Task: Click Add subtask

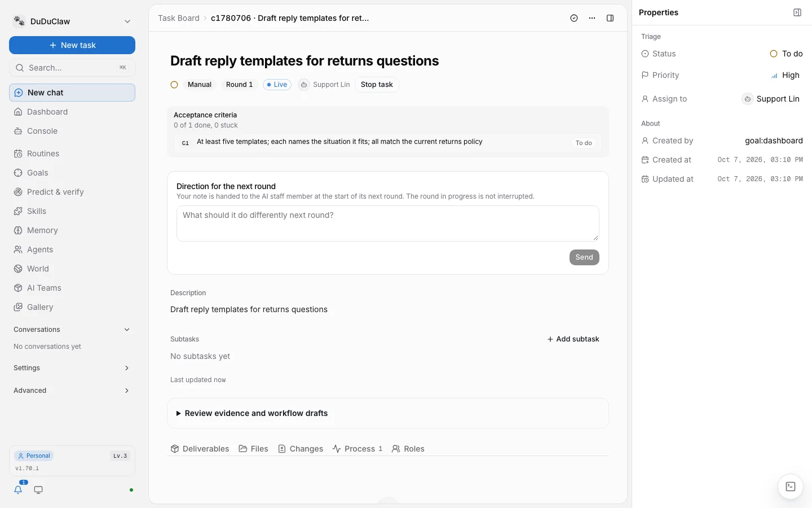Action: tap(573, 339)
